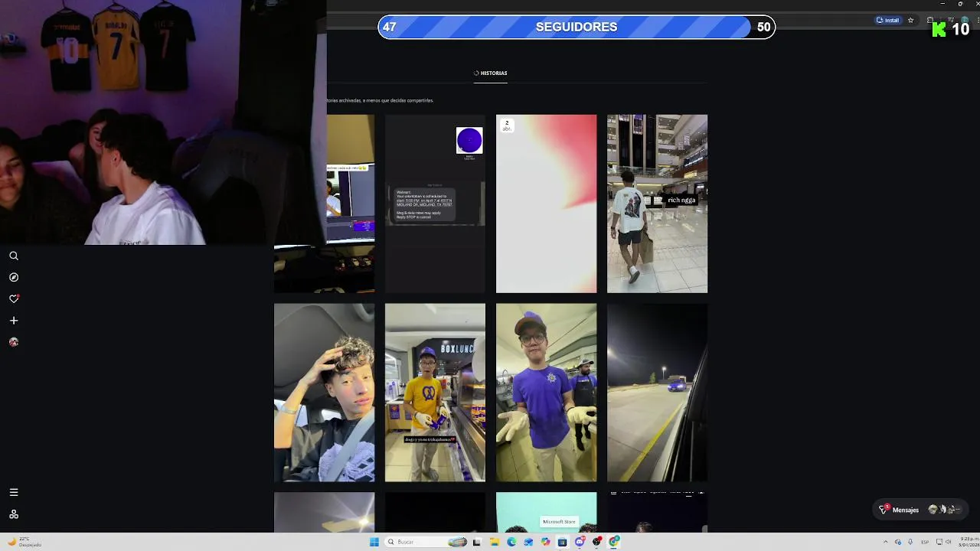Click the bottom sidebar icon under the hamburger
The image size is (980, 551).
[x=14, y=514]
